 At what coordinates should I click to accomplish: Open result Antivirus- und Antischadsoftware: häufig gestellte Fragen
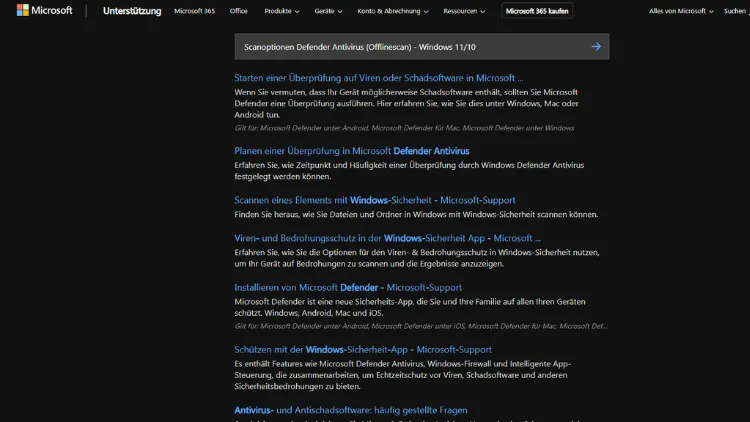pos(351,410)
